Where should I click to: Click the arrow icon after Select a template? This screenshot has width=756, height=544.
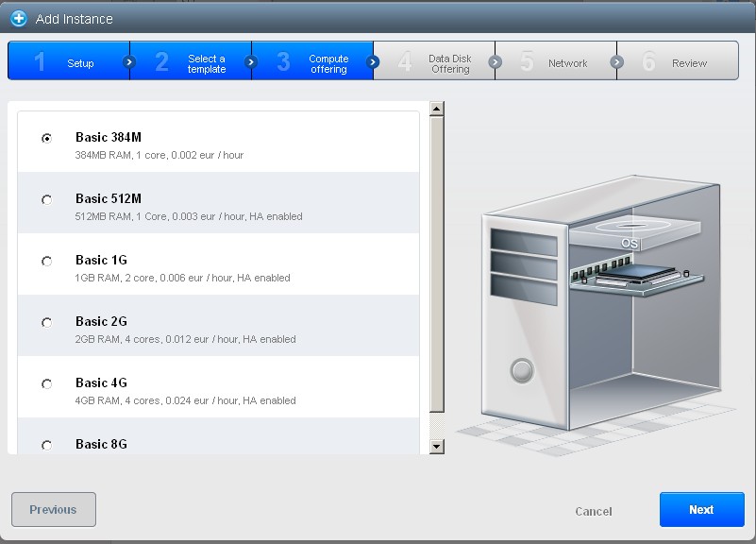251,62
